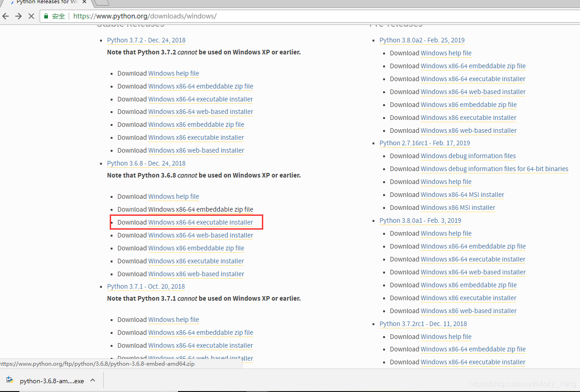This screenshot has height=392, width=580.
Task: Open the python-3.6.8-amd64 exe download item
Action: [x=52, y=381]
